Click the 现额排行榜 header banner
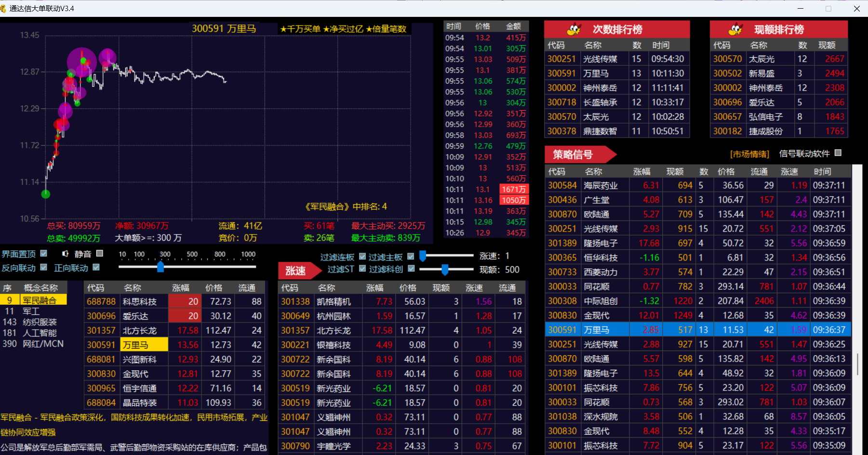 point(778,29)
